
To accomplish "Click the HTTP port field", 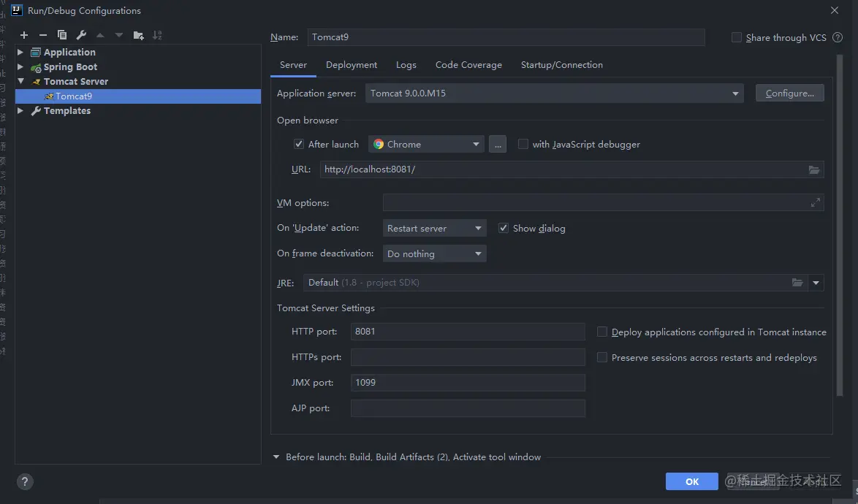I will [468, 332].
